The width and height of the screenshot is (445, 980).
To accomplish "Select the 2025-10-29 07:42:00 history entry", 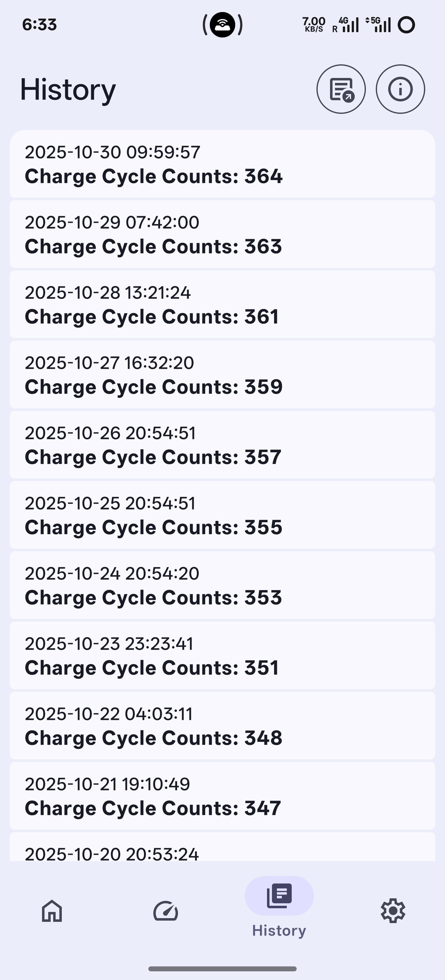I will [x=222, y=234].
